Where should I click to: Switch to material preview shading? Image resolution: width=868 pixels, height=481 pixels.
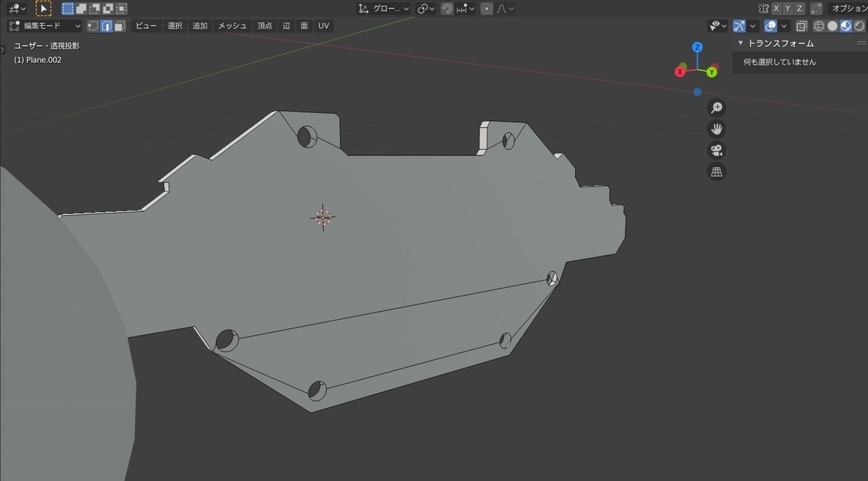click(846, 26)
